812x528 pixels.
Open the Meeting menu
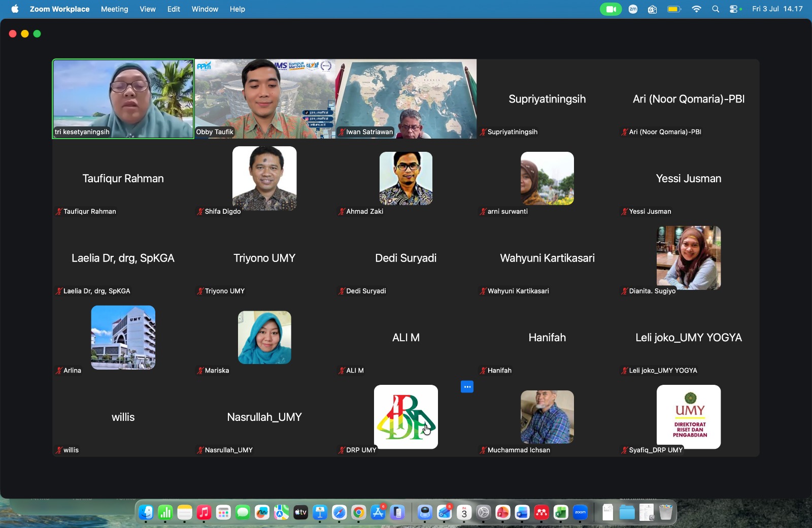pyautogui.click(x=115, y=9)
